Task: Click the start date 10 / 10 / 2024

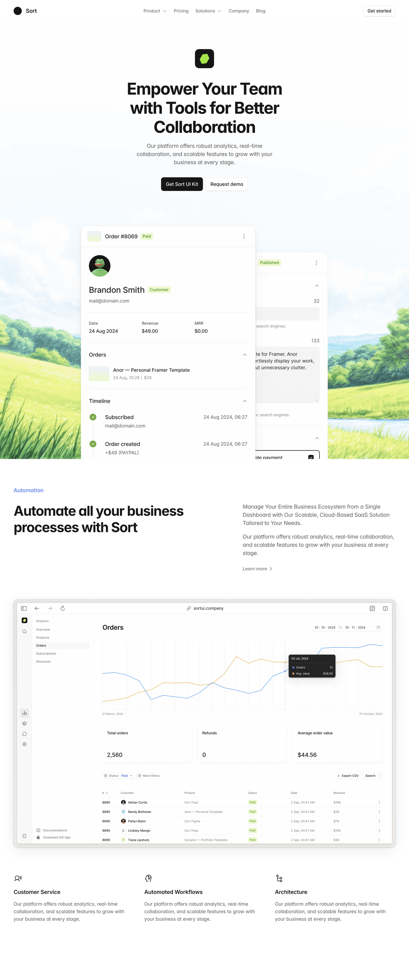Action: click(325, 627)
